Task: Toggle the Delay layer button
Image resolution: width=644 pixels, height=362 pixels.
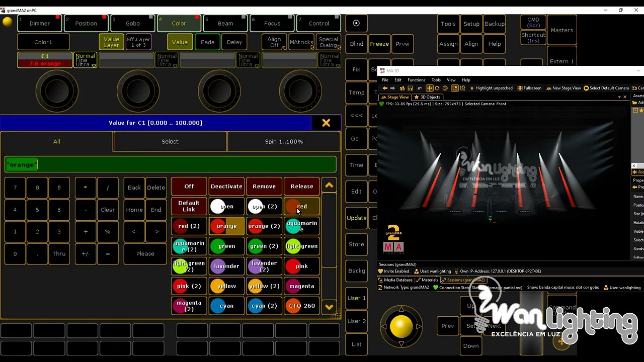Action: [x=234, y=42]
